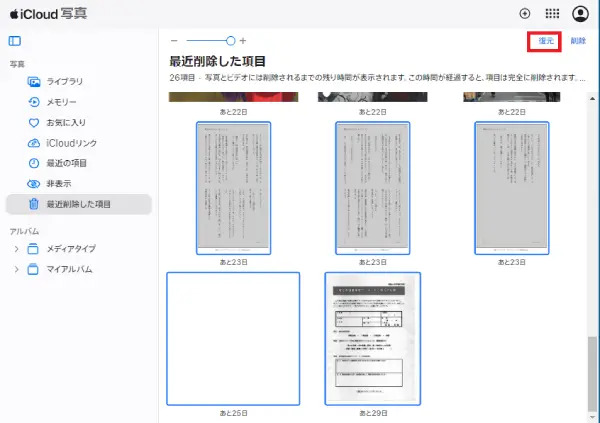
Task: Select the blank white thumbnail あと25日
Action: point(233,339)
